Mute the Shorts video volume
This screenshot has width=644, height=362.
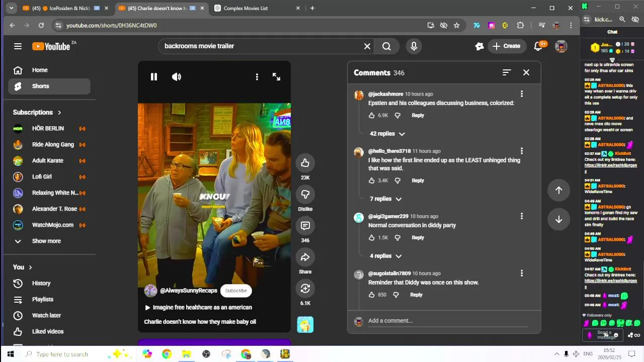click(177, 77)
